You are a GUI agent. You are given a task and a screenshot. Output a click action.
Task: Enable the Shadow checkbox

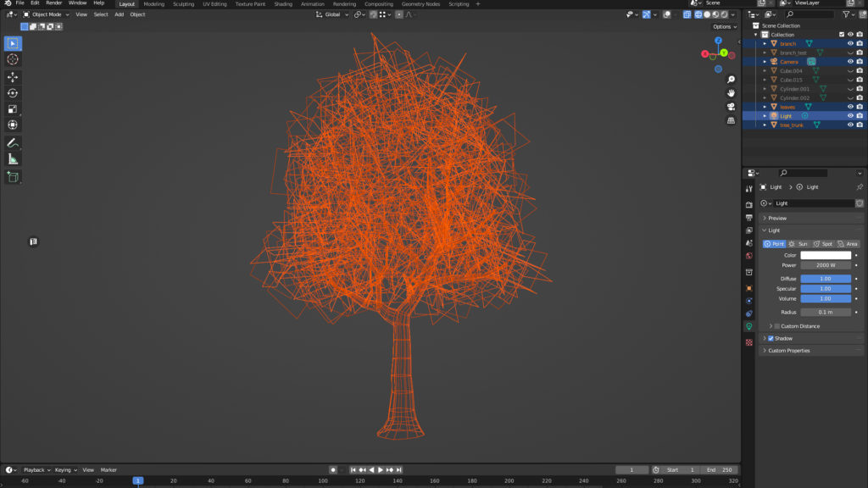pos(771,339)
